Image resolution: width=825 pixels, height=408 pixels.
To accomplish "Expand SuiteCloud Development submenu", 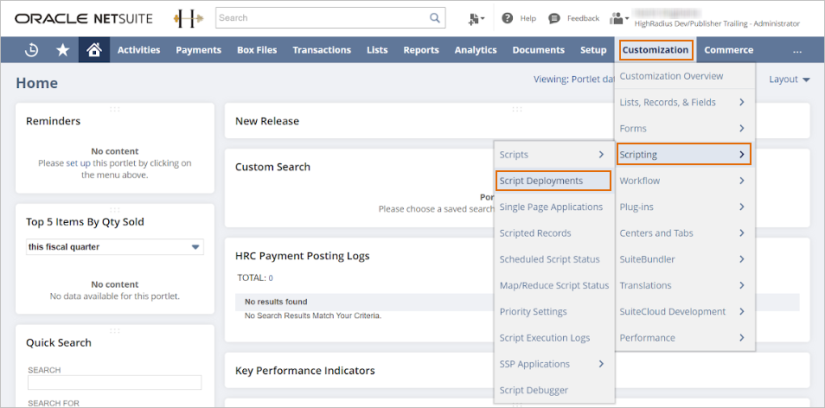I will (685, 312).
